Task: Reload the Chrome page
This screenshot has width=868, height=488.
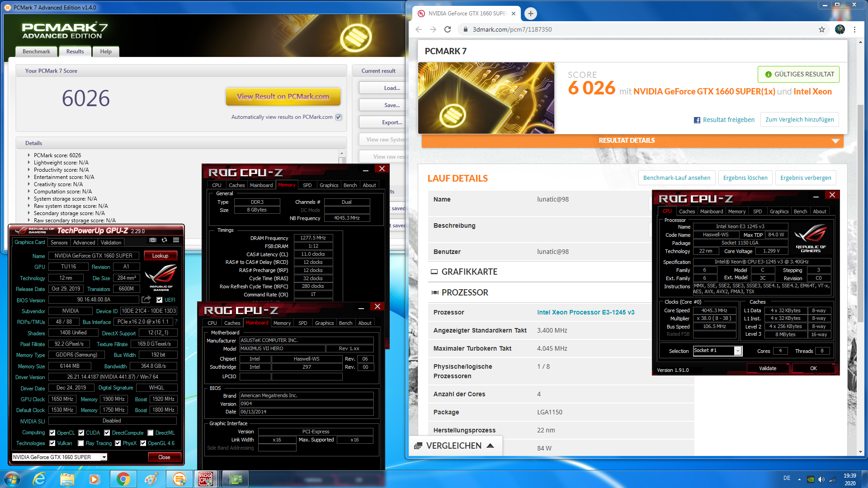Action: [448, 29]
